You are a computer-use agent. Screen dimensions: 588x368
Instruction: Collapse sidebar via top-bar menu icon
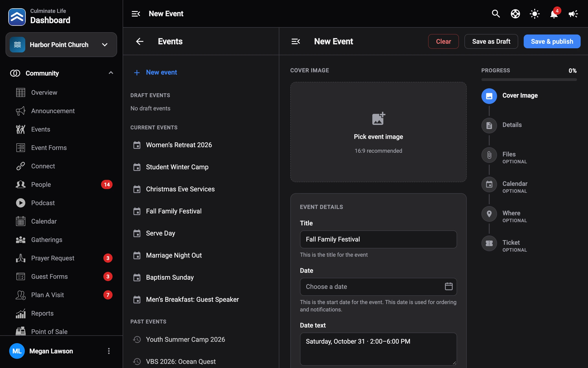click(136, 14)
